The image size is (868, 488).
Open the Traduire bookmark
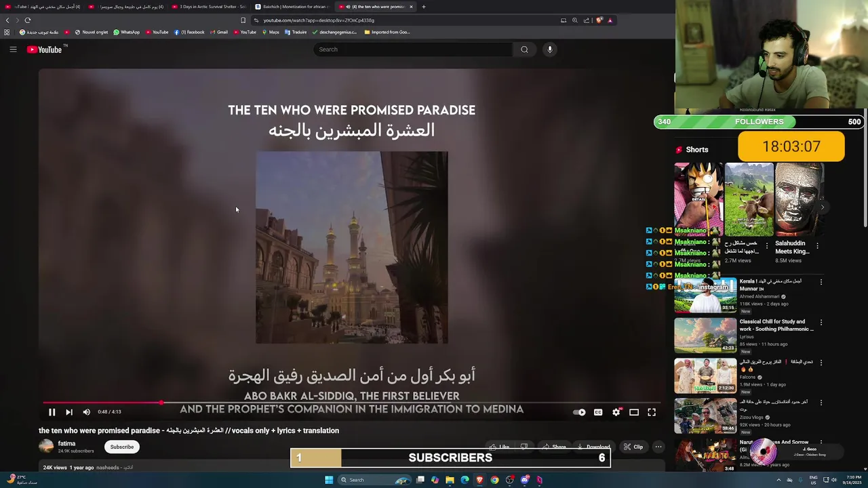click(x=296, y=32)
